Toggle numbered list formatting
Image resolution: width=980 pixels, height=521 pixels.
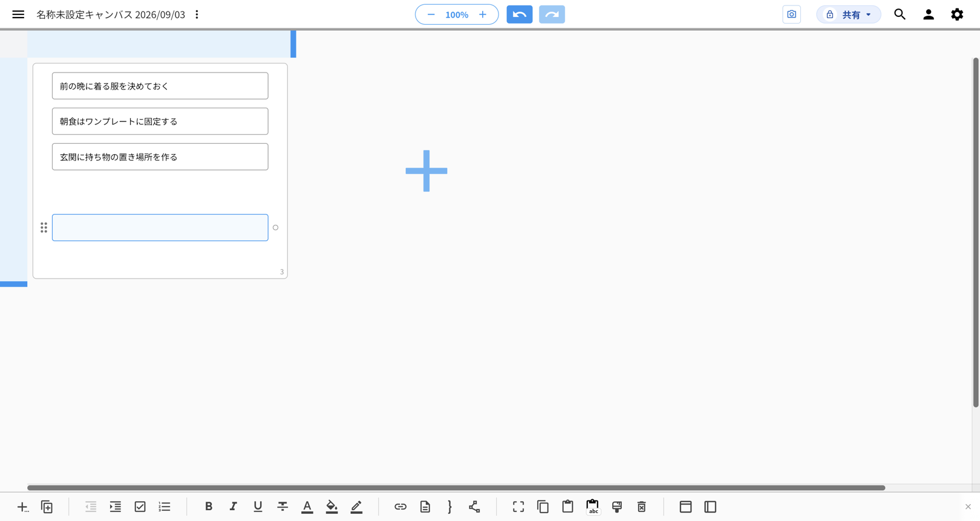tap(165, 507)
